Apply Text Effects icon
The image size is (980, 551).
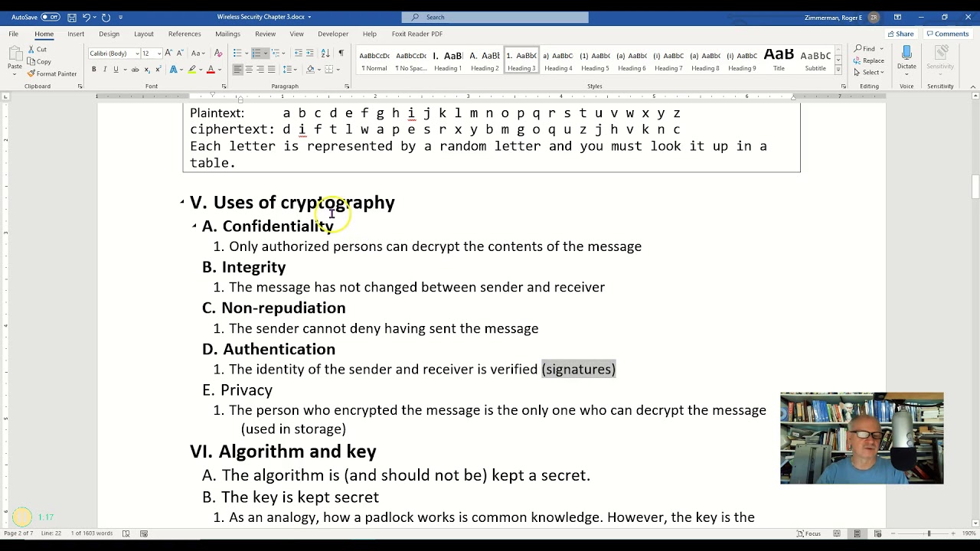[x=174, y=70]
